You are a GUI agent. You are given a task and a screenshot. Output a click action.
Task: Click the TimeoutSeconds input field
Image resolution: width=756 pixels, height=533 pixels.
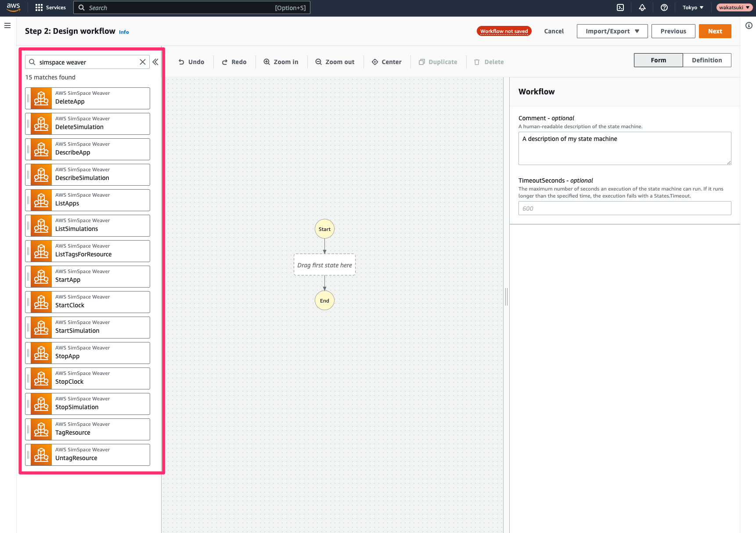(625, 208)
